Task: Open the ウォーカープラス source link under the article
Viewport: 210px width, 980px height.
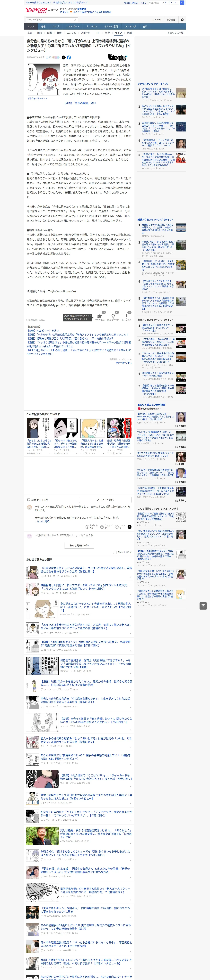Action: click(x=123, y=363)
